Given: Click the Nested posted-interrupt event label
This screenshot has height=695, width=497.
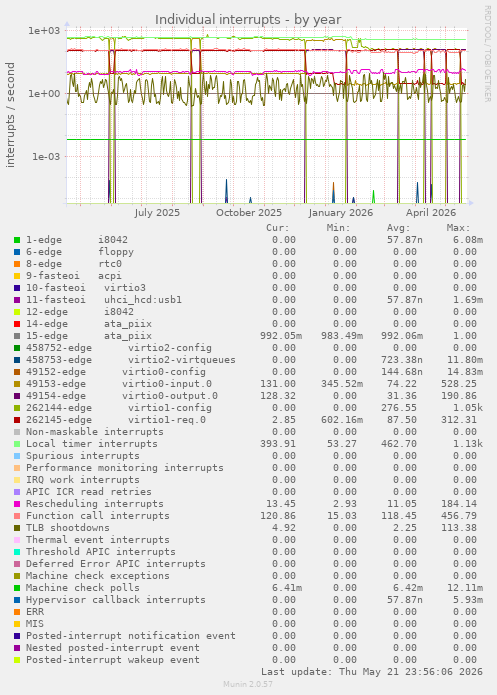Looking at the screenshot, I should [113, 648].
